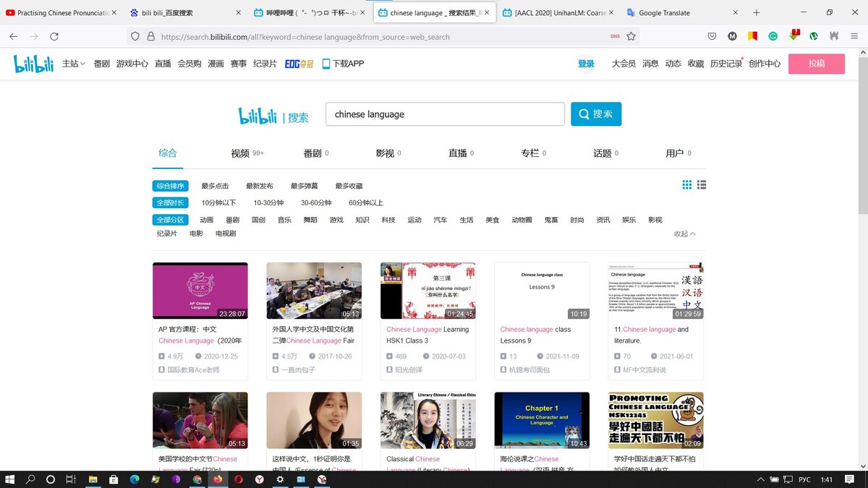The height and width of the screenshot is (488, 868).
Task: Select 最多弹幕 sort option
Action: point(304,186)
